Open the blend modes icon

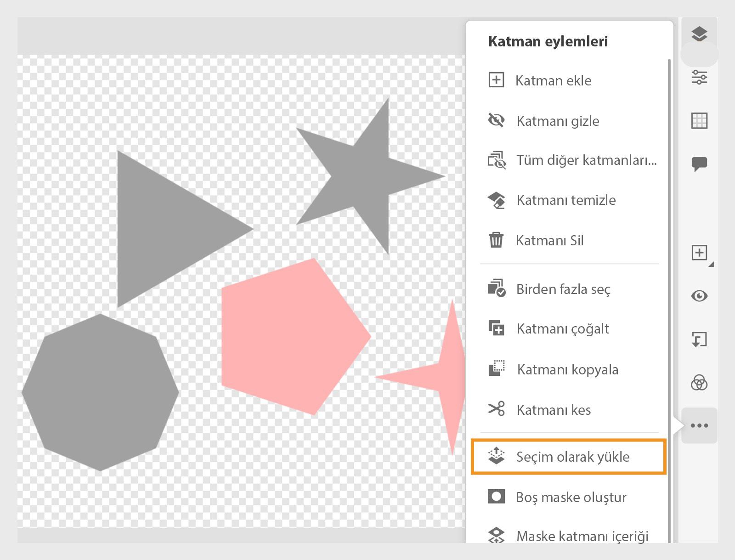[x=699, y=381]
